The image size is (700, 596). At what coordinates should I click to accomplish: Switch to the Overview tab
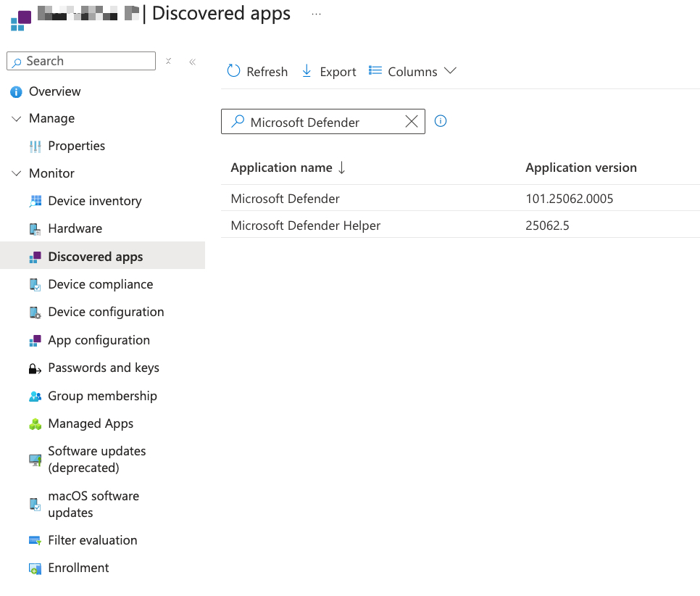(54, 91)
